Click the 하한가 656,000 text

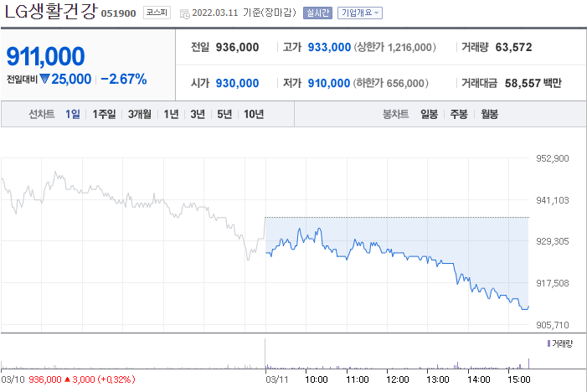pyautogui.click(x=390, y=83)
